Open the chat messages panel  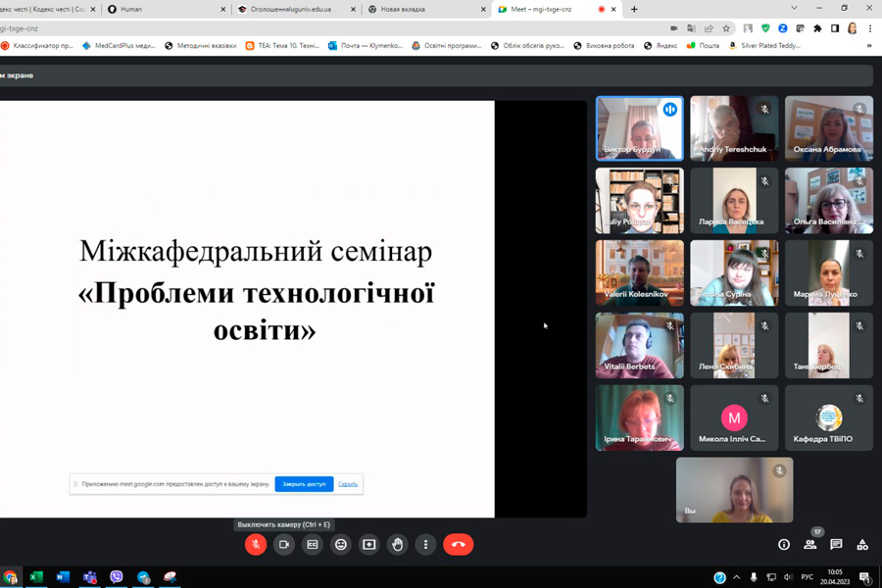tap(836, 545)
